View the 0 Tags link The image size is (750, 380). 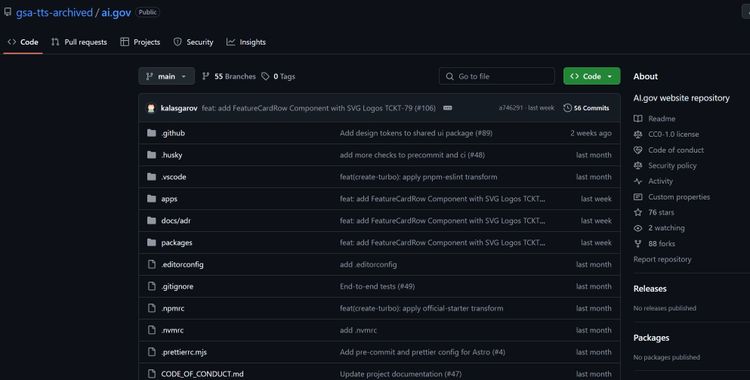point(278,76)
